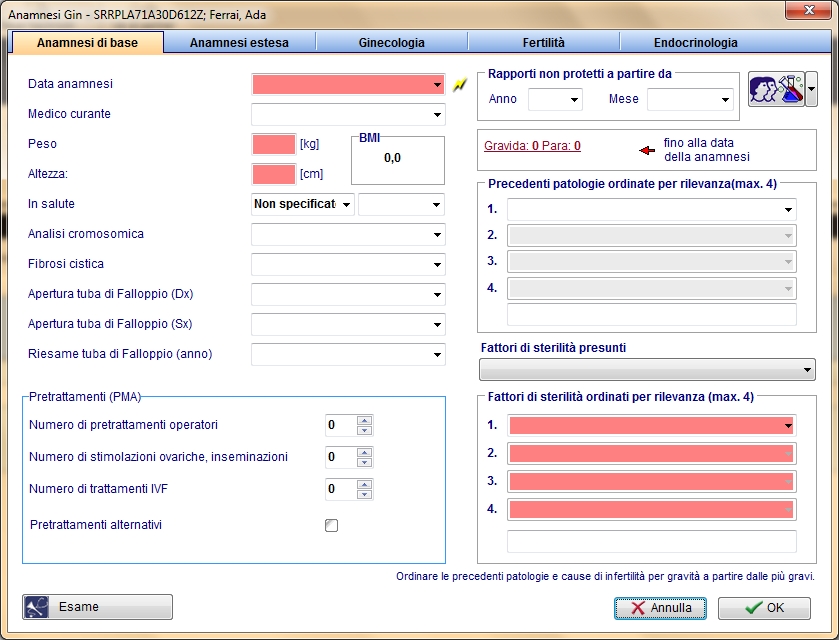Click Numero di trattamenti IVF number field

pyautogui.click(x=341, y=489)
